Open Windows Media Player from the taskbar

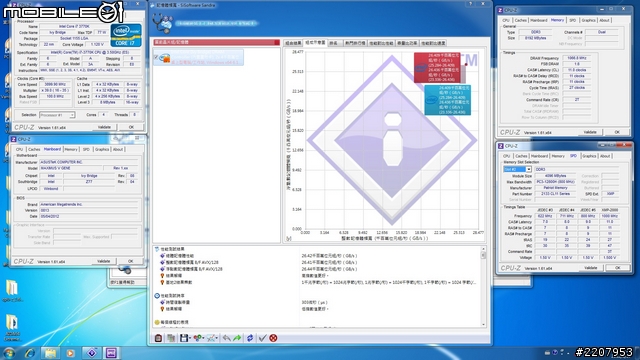[x=71, y=353]
